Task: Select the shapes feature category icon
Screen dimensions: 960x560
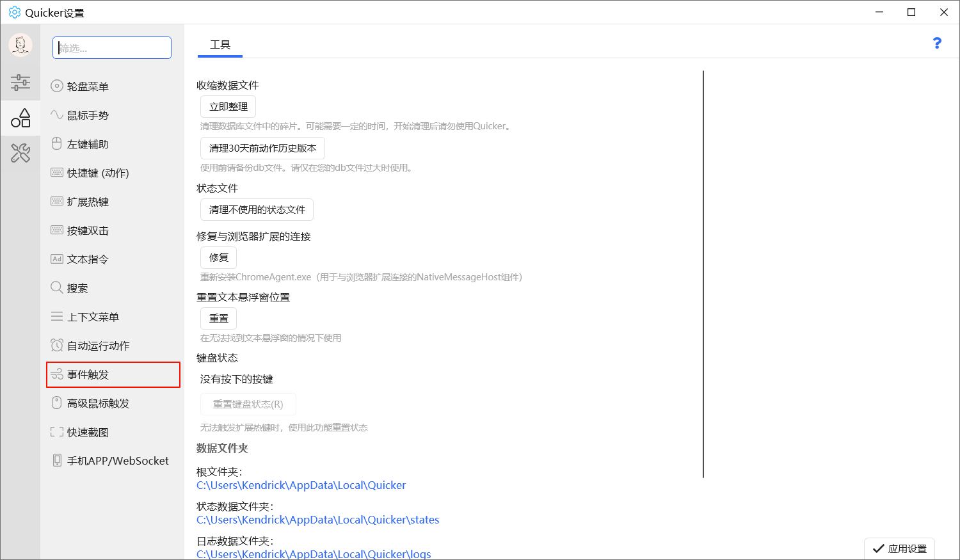Action: (20, 118)
